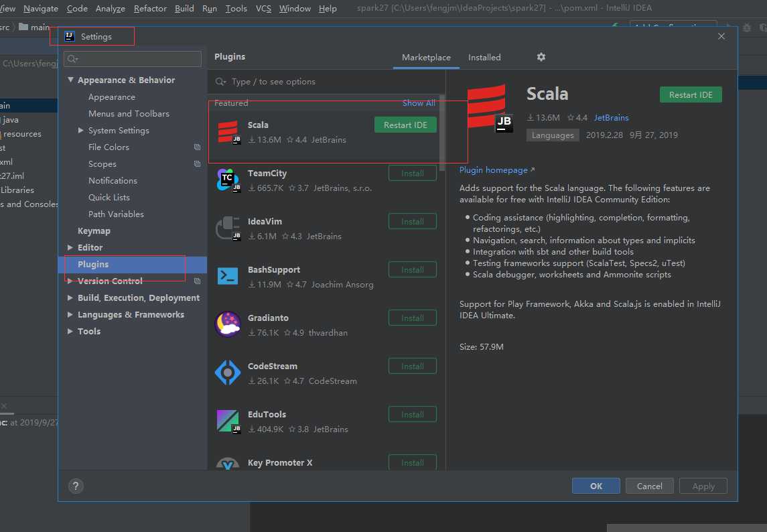Select Appearance settings item
The width and height of the screenshot is (767, 532).
point(111,97)
